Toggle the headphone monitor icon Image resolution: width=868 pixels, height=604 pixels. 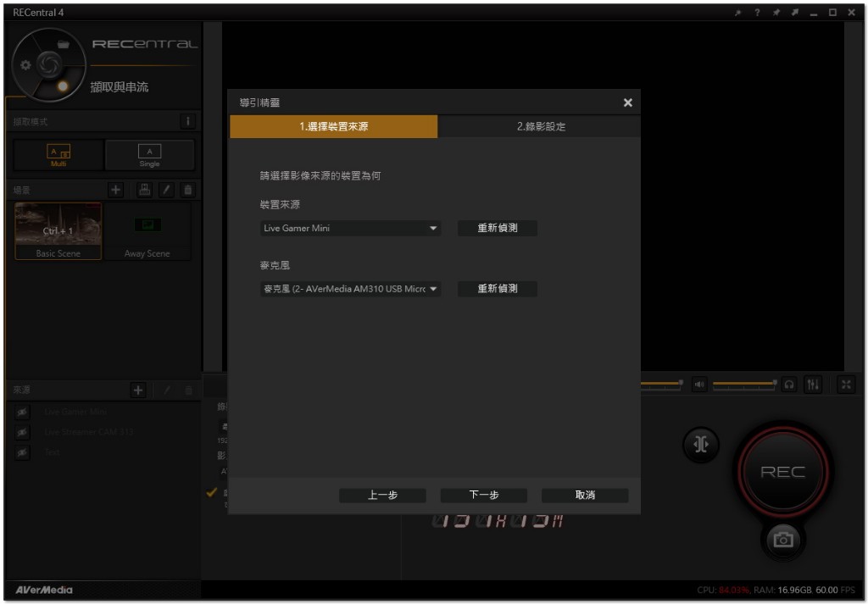pyautogui.click(x=789, y=385)
